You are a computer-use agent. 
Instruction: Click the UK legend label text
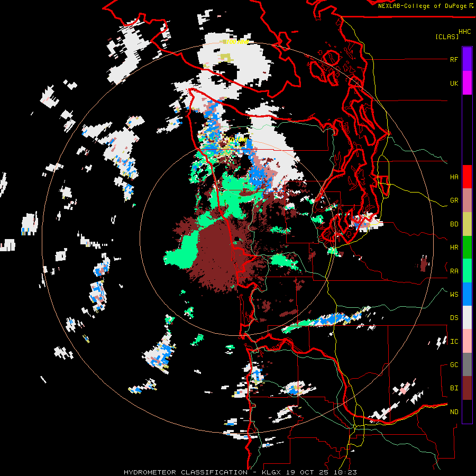click(x=454, y=83)
